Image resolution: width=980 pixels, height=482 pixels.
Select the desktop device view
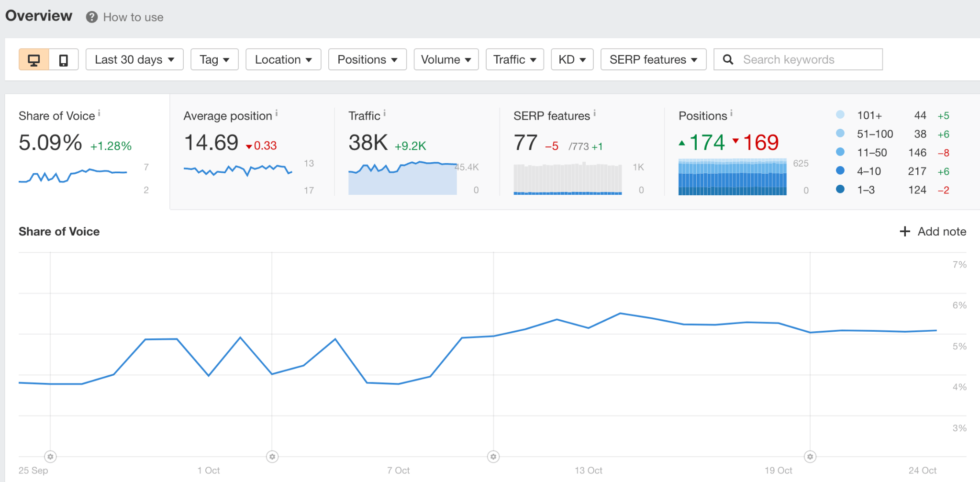tap(33, 59)
